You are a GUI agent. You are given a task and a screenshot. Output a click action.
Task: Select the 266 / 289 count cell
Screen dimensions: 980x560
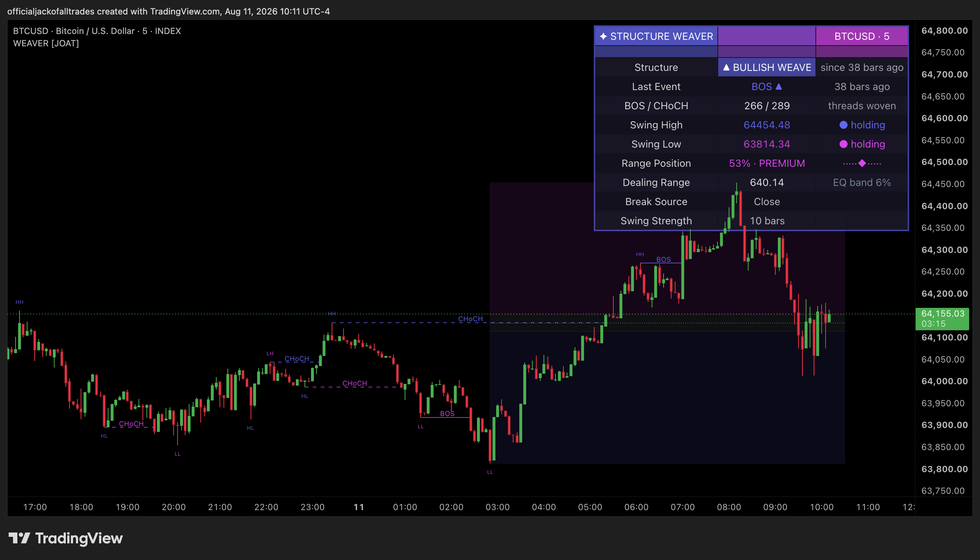coord(767,106)
